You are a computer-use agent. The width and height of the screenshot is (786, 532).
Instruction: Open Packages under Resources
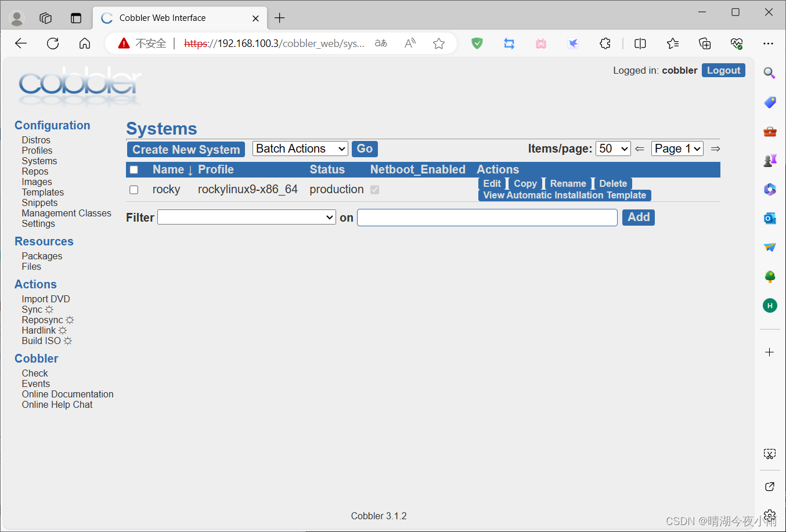(42, 256)
